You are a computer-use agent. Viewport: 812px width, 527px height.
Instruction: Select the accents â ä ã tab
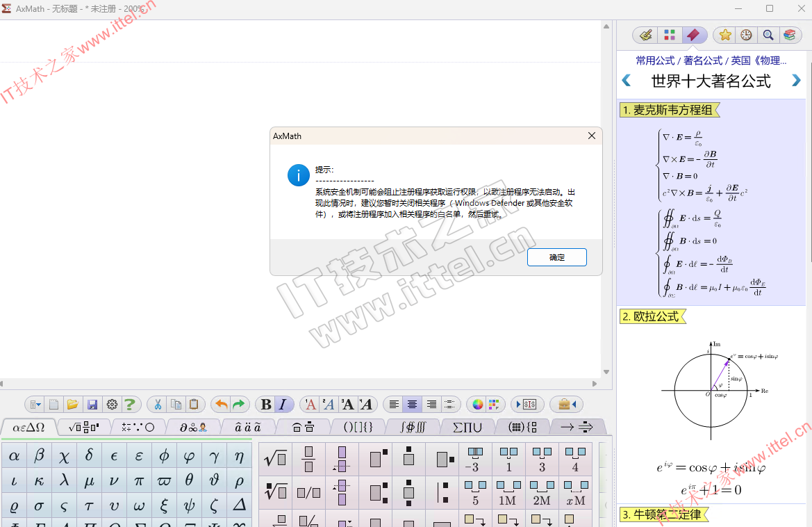247,427
